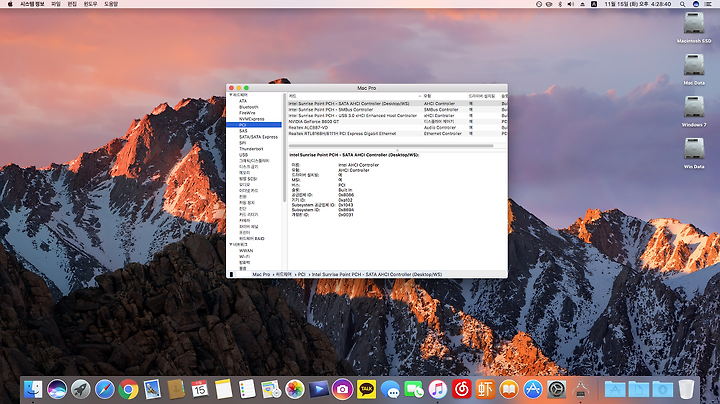The height and width of the screenshot is (404, 720).
Task: Open Contacts book icon in Dock
Action: pos(176,389)
